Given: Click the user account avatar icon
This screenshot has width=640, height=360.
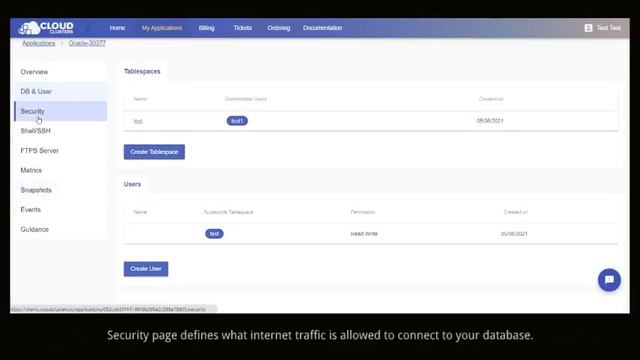Looking at the screenshot, I should [x=588, y=28].
